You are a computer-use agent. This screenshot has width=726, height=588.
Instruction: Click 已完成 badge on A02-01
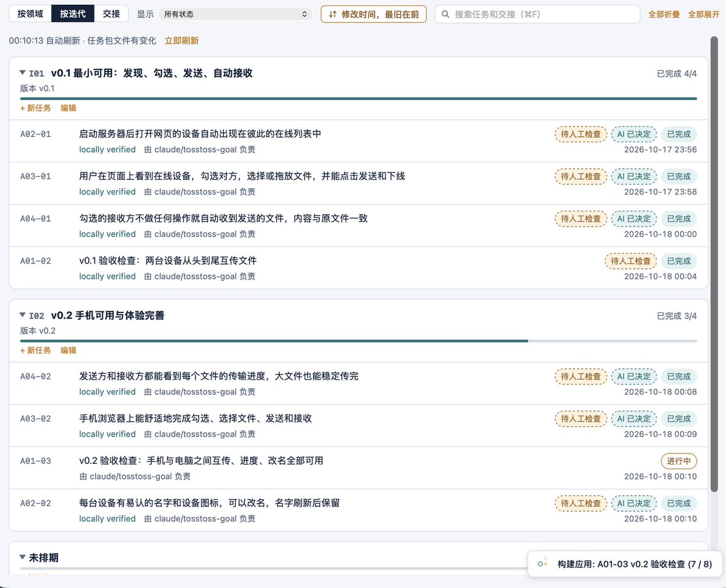pyautogui.click(x=679, y=134)
